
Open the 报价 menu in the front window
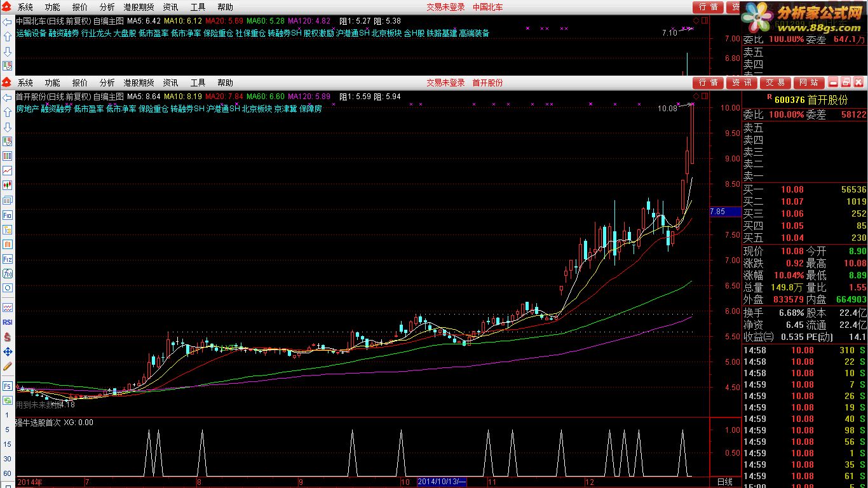[80, 83]
